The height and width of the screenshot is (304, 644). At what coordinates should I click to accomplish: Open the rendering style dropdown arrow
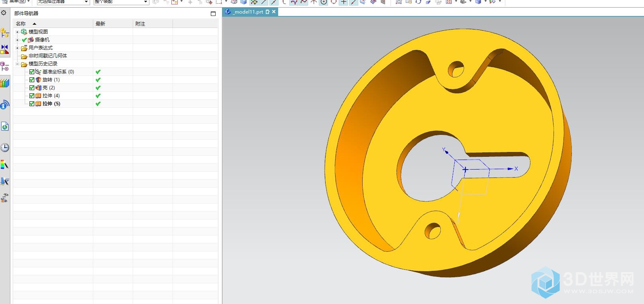pos(470,2)
